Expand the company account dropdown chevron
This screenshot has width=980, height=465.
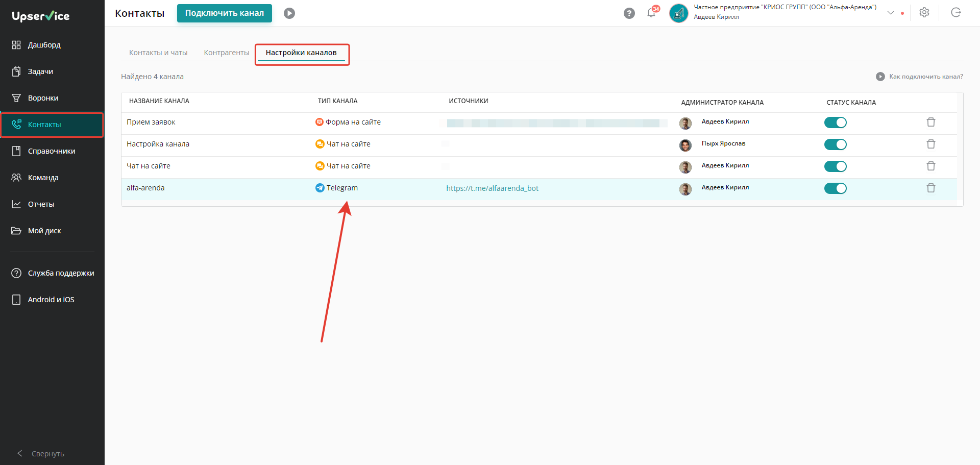[x=891, y=13]
